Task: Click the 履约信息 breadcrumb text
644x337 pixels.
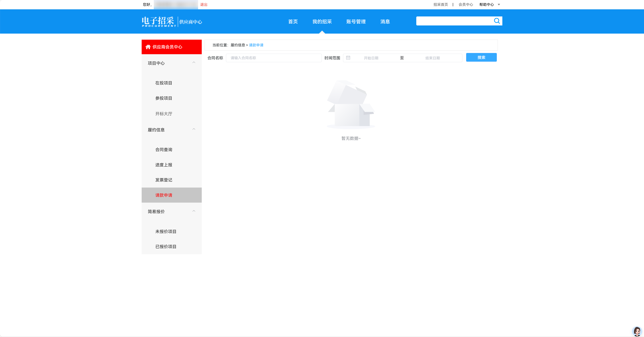Action: point(238,45)
